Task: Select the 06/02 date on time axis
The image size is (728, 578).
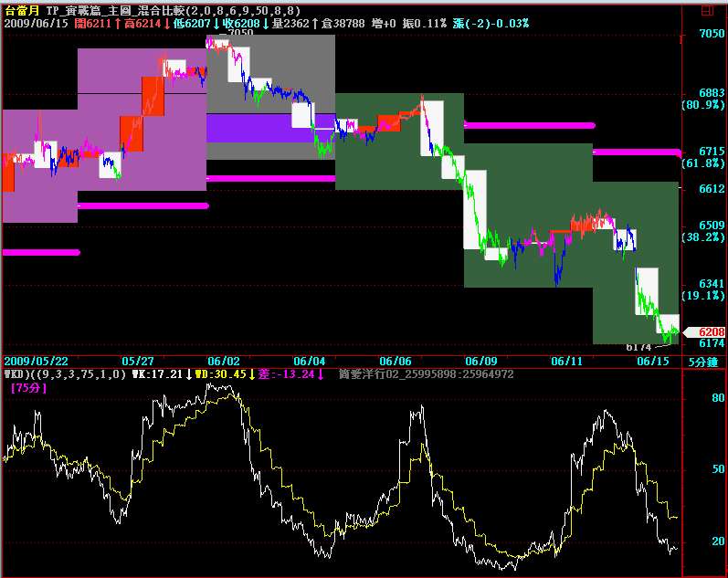Action: click(x=224, y=362)
